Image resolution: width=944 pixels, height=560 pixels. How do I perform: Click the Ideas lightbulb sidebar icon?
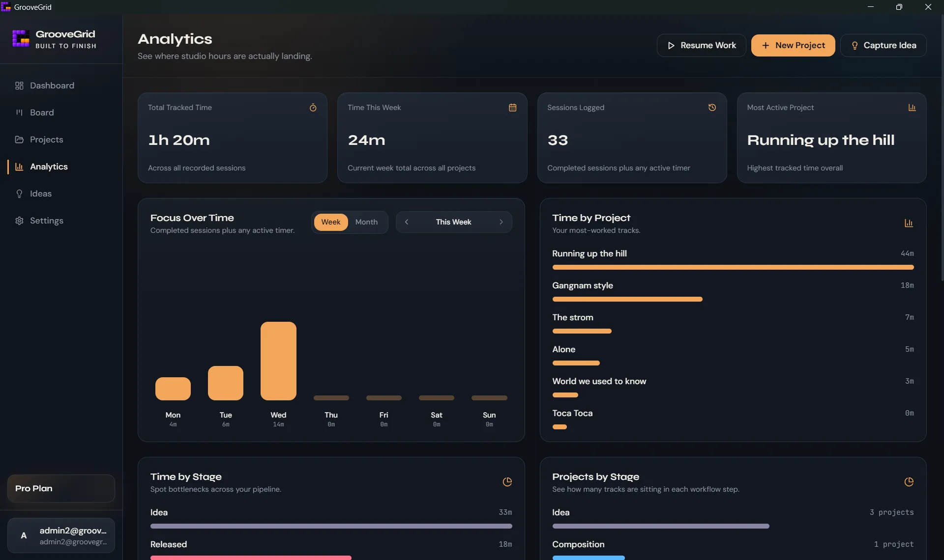click(19, 194)
